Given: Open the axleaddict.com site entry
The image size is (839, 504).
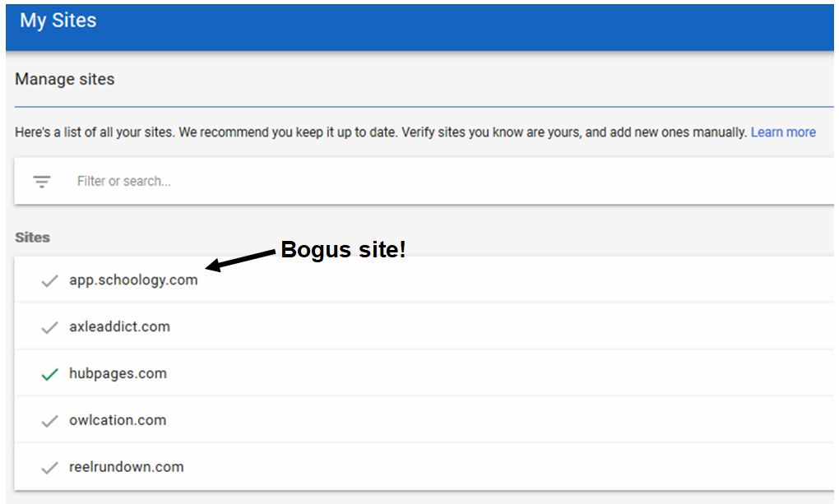Looking at the screenshot, I should pyautogui.click(x=424, y=326).
